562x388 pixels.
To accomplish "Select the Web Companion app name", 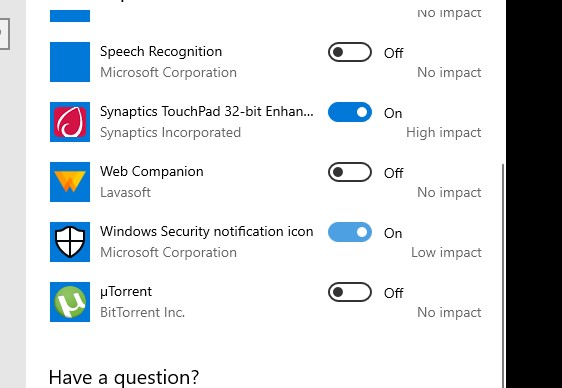I will tap(152, 171).
